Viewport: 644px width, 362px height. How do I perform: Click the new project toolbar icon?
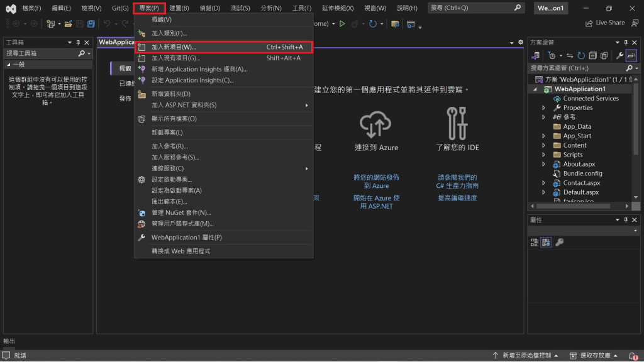pos(50,24)
